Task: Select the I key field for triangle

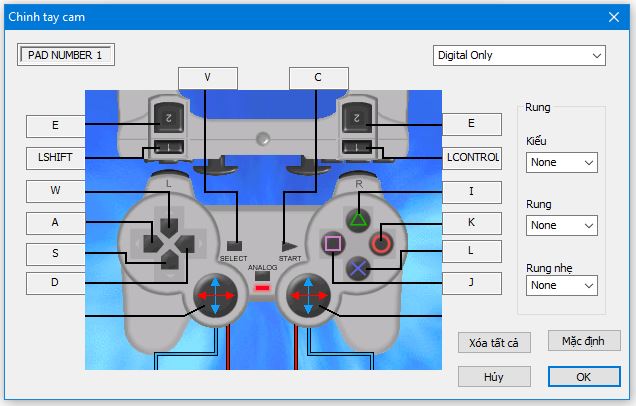Action: click(x=472, y=192)
